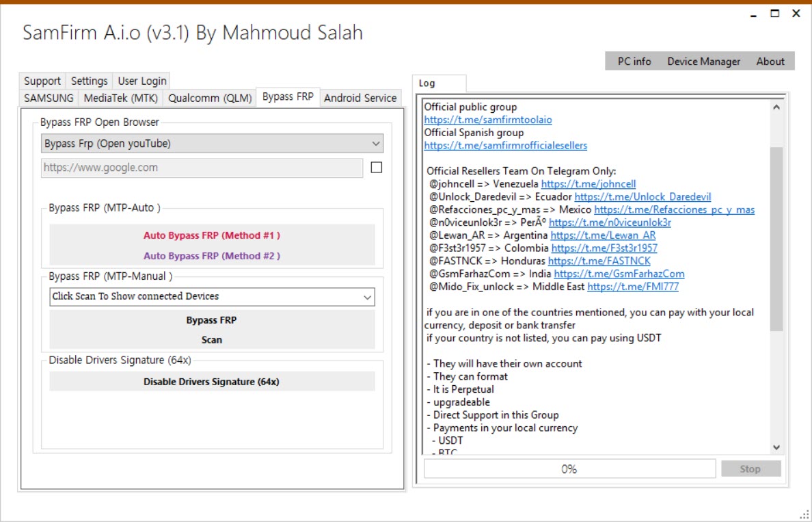
Task: Click 'They can format' log line
Action: click(467, 377)
